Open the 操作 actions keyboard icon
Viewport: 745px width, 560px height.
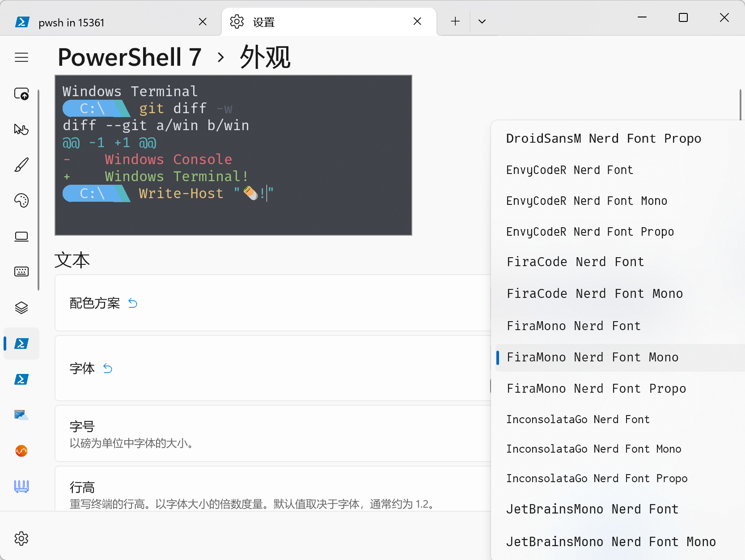pyautogui.click(x=21, y=272)
